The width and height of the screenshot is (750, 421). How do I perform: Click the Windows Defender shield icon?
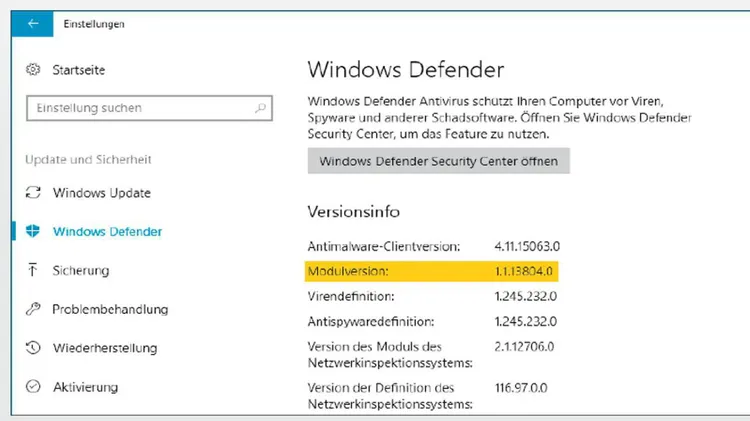(33, 232)
